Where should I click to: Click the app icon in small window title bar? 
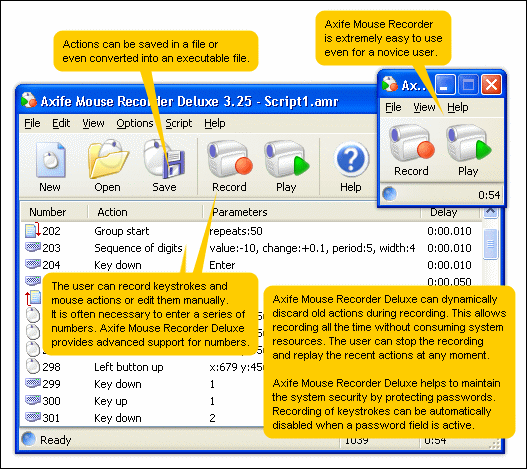pos(390,84)
